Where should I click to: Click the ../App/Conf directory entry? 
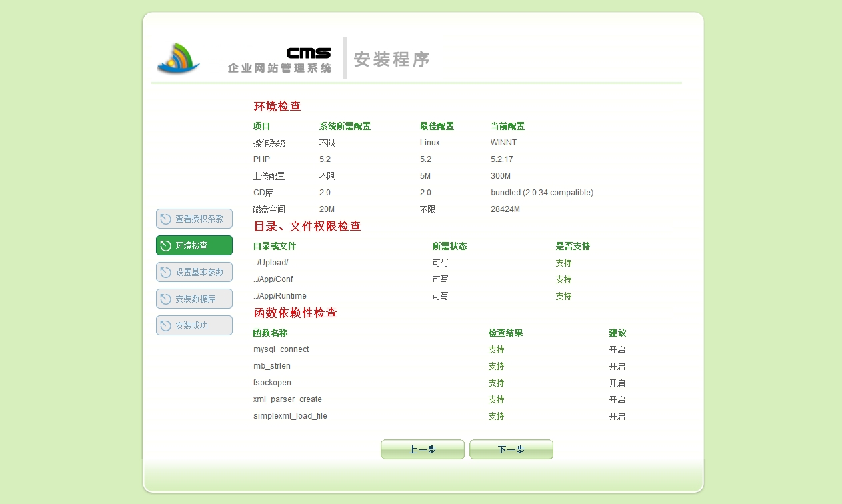(273, 279)
